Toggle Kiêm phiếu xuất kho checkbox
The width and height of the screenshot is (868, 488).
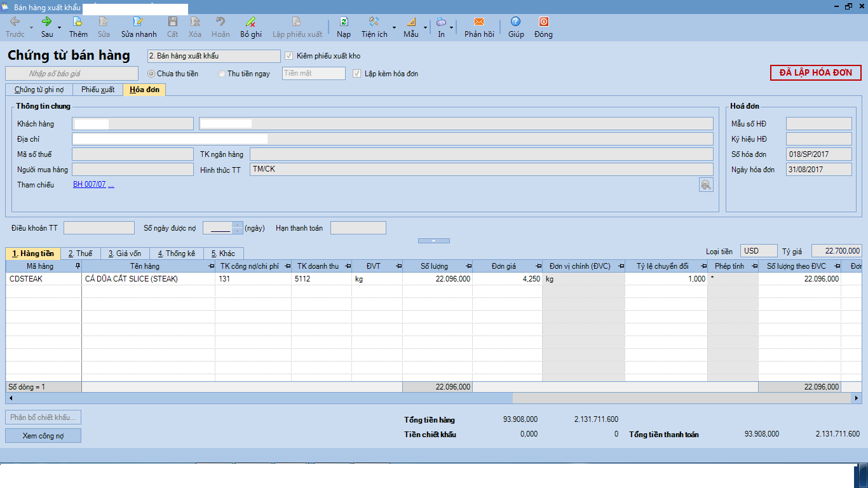click(289, 56)
